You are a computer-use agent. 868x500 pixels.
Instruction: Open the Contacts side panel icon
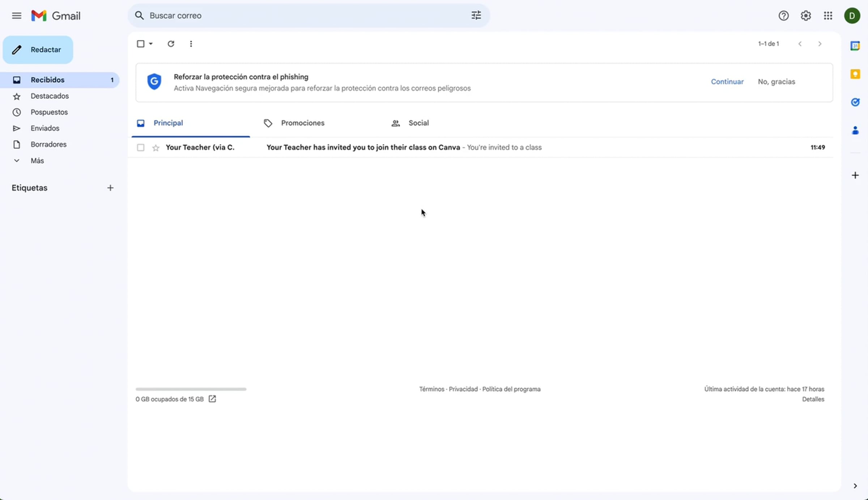coord(855,130)
